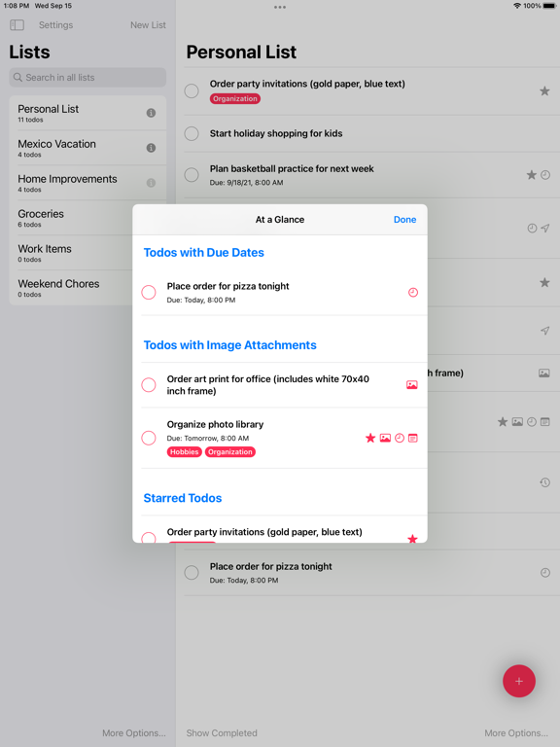560x747 pixels.
Task: Tap Done to close At a Glance
Action: coord(404,220)
